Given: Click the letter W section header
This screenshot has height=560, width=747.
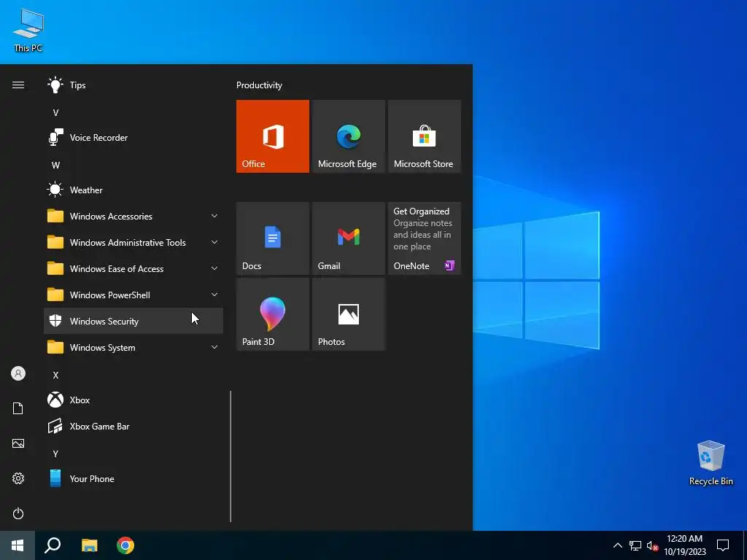Looking at the screenshot, I should click(x=55, y=166).
